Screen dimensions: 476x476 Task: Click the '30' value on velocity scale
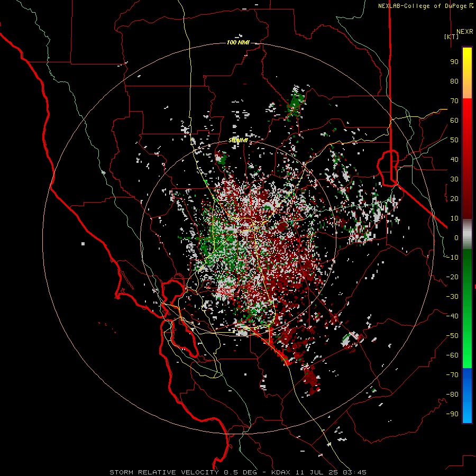(x=454, y=179)
